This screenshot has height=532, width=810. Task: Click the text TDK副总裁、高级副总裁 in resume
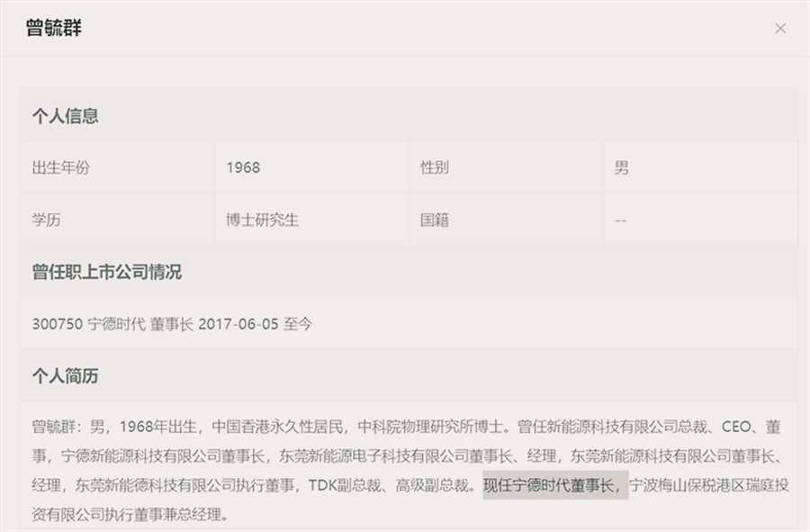(389, 485)
